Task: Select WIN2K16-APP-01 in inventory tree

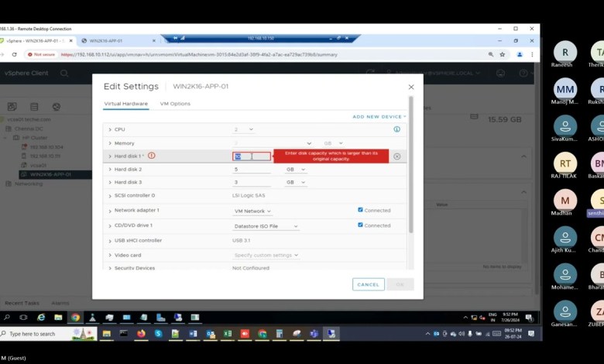Action: (50, 174)
